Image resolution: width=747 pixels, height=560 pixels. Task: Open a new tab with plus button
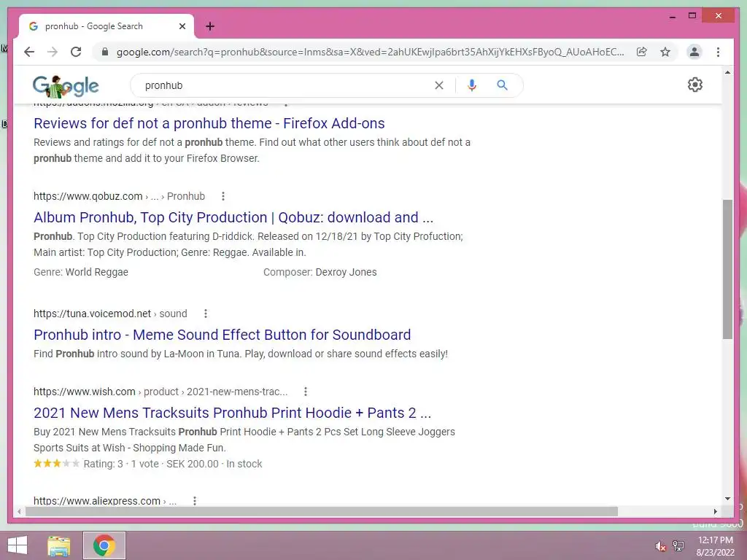(210, 26)
